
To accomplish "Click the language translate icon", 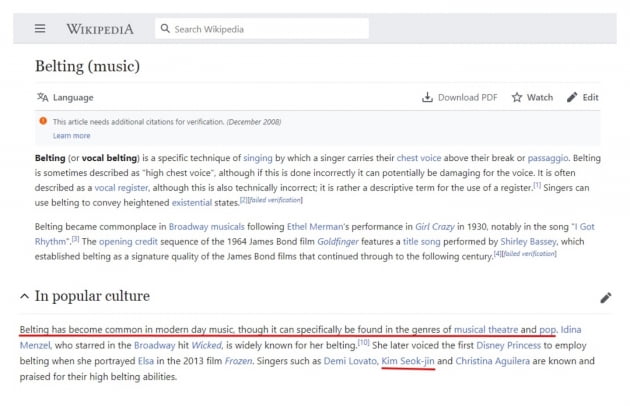I will 43,97.
